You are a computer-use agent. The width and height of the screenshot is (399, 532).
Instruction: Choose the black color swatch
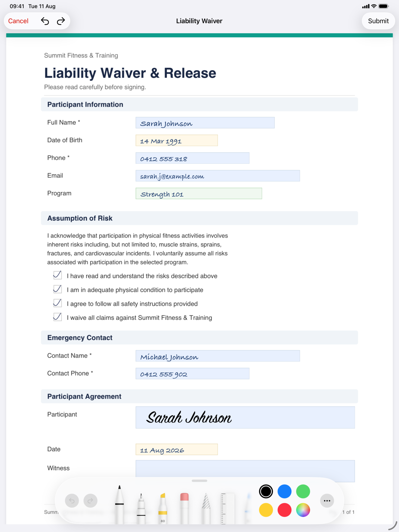(266, 491)
